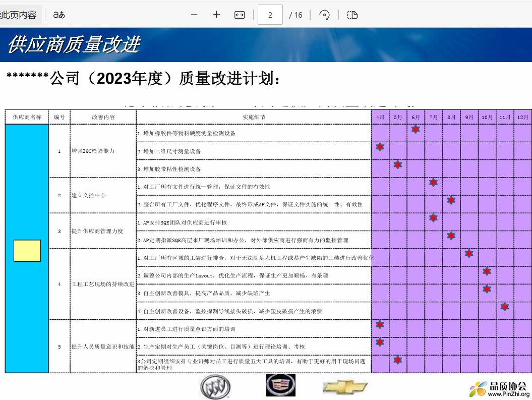Click the 4月 column header
This screenshot has width=532, height=400.
coord(380,117)
